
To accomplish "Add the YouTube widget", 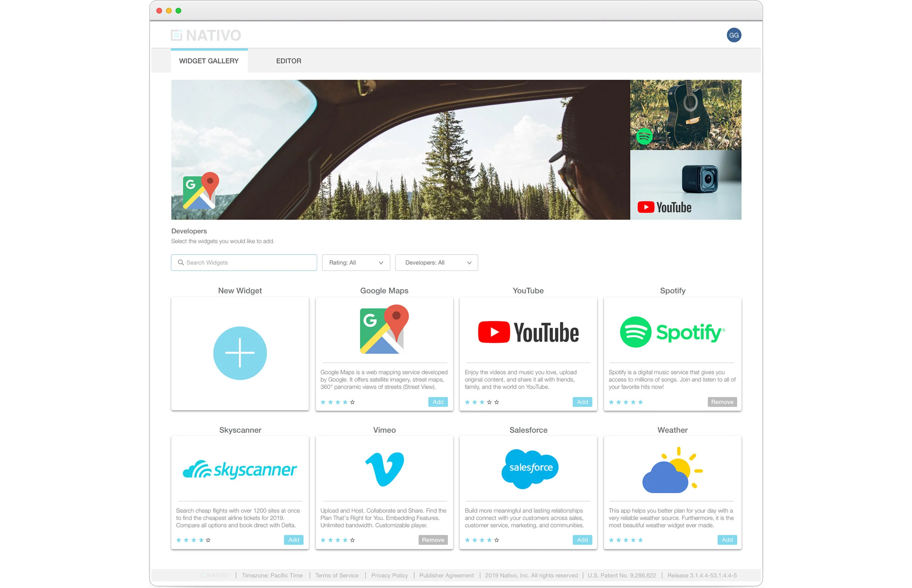I will 582,402.
